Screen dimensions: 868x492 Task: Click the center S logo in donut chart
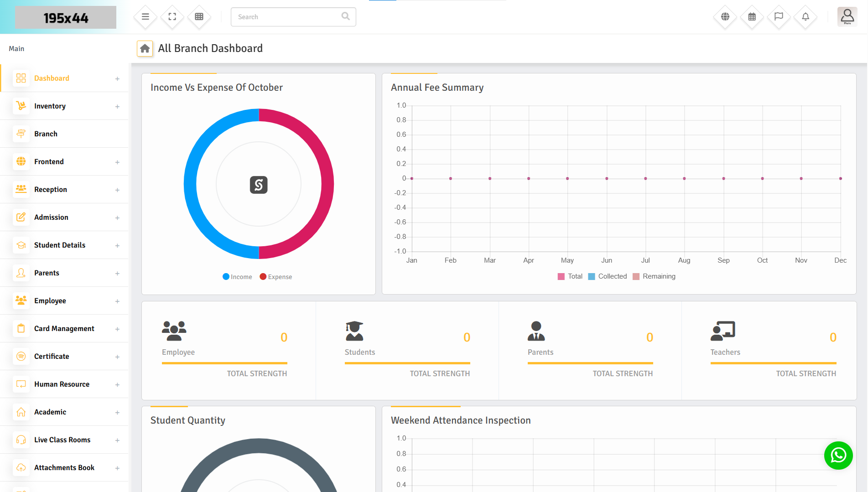coord(259,185)
